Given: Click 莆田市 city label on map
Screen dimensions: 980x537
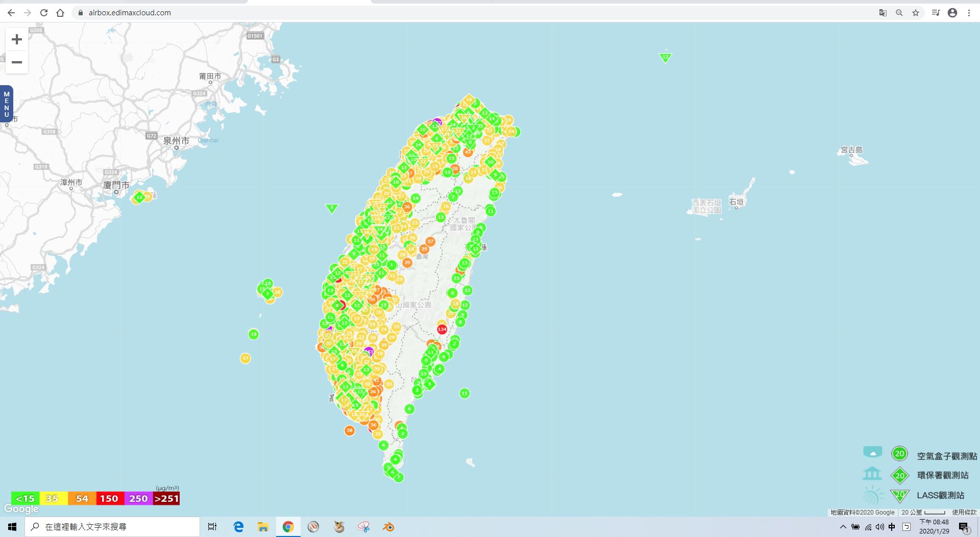Looking at the screenshot, I should pos(210,76).
